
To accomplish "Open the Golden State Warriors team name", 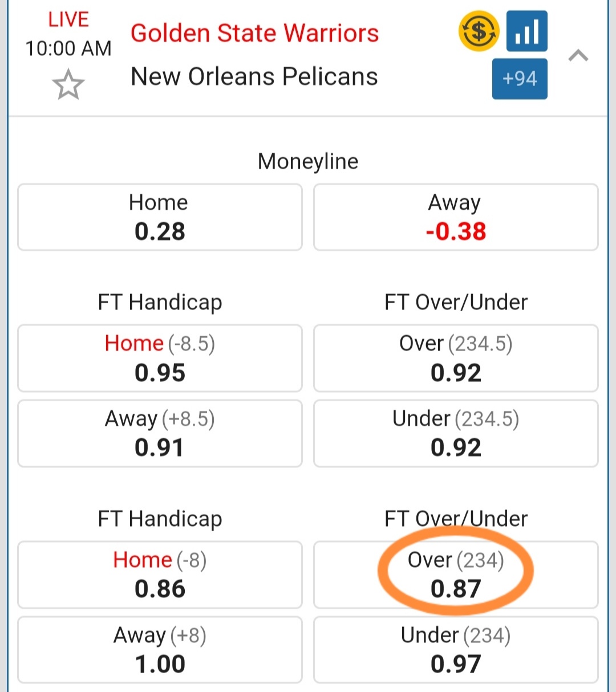I will pyautogui.click(x=254, y=33).
